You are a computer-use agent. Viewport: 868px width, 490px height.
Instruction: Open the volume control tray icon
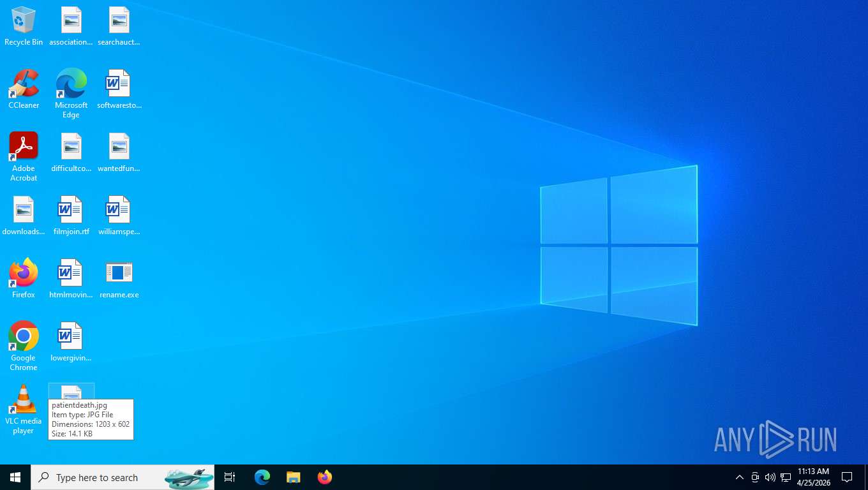point(770,477)
